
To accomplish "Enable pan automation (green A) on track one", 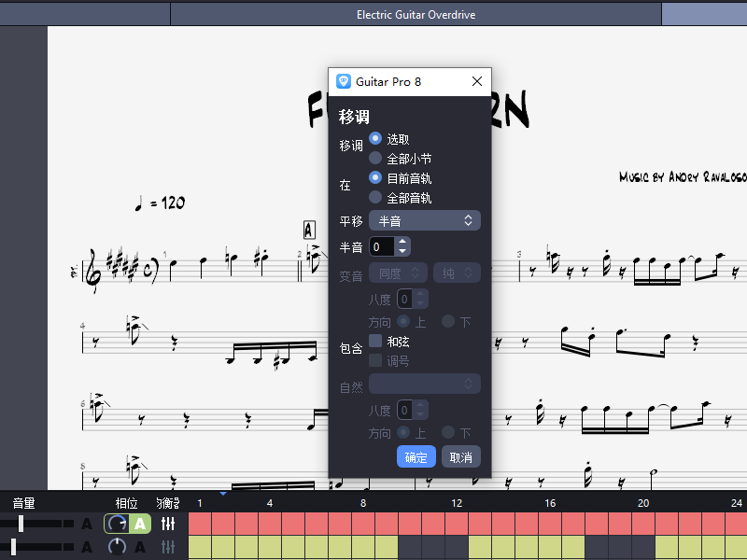I will tap(140, 524).
